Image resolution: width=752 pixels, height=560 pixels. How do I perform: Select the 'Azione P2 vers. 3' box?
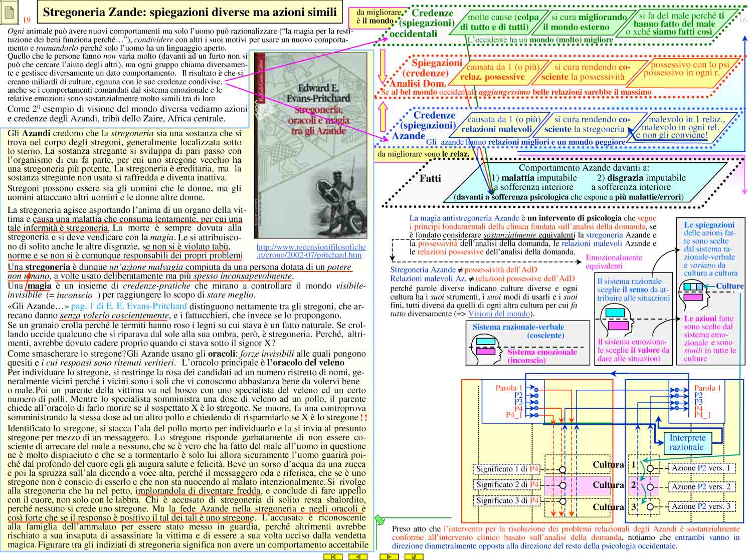[702, 506]
